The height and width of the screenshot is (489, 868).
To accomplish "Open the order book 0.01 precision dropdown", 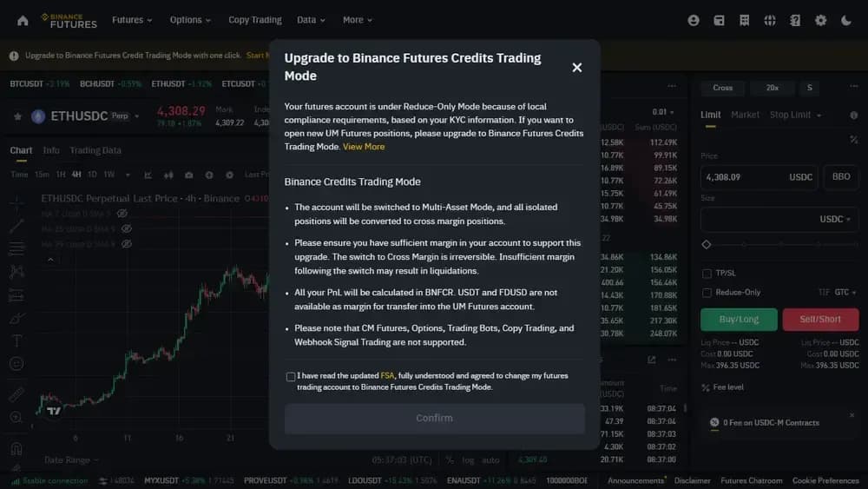I will (x=662, y=112).
